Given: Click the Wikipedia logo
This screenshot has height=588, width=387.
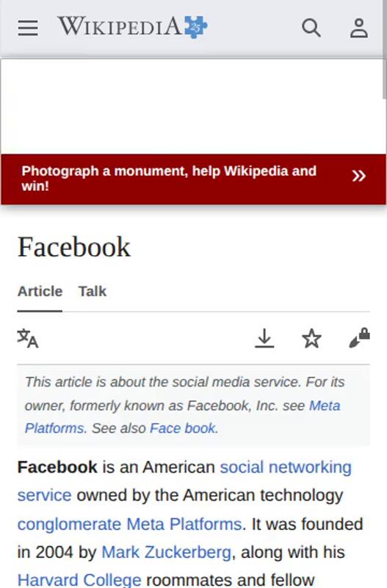Looking at the screenshot, I should click(132, 27).
